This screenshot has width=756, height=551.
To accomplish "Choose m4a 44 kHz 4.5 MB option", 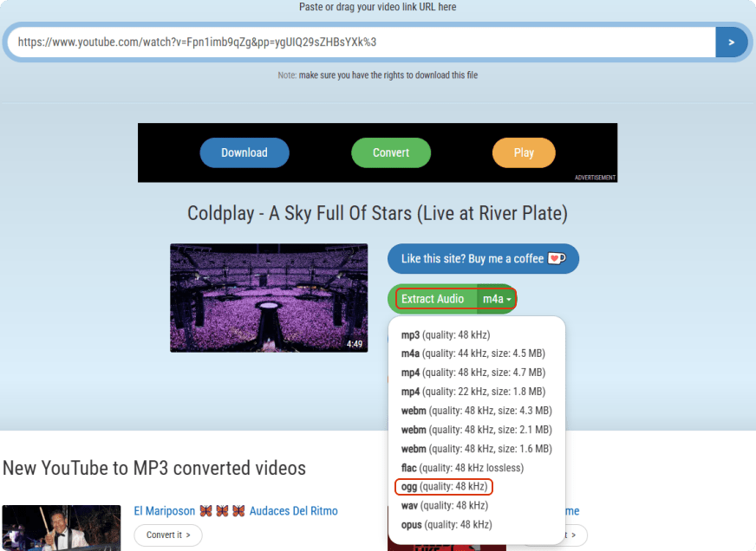I will [472, 353].
